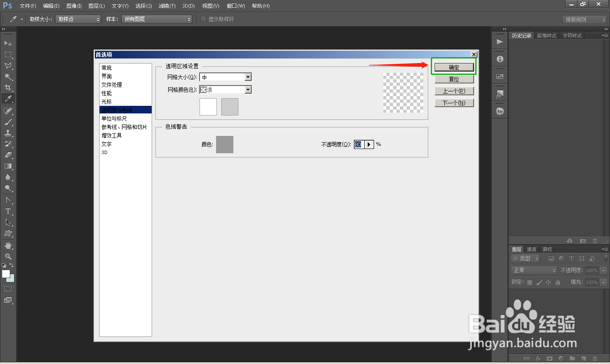This screenshot has width=610, height=364.
Task: Toggle lock image pixels brush icon
Action: click(x=539, y=282)
